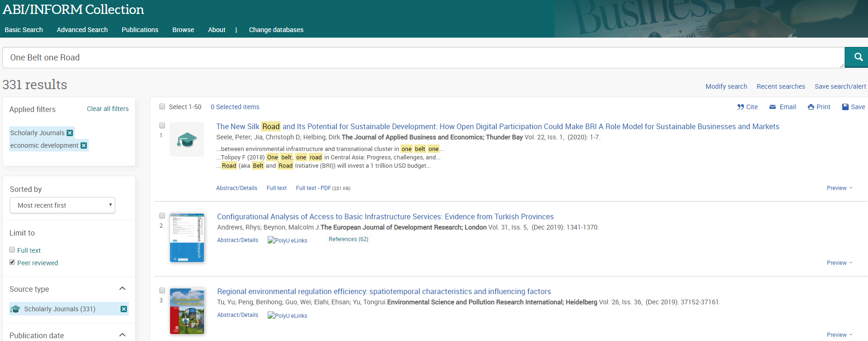
Task: Click the Email envelope icon
Action: click(x=772, y=107)
